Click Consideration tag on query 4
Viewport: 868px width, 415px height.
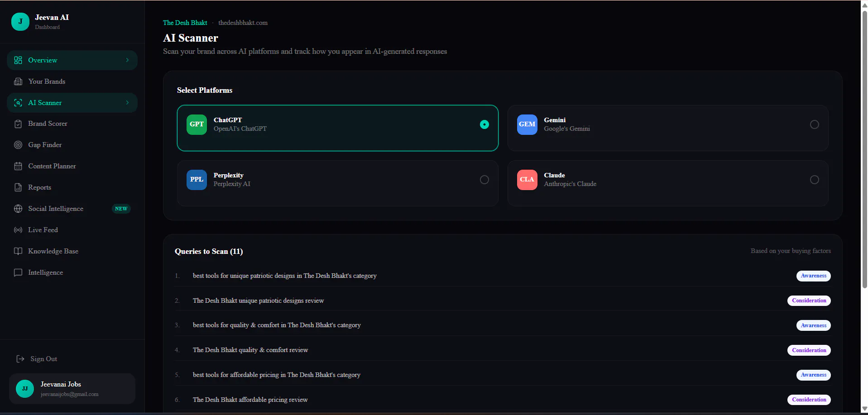(x=809, y=350)
